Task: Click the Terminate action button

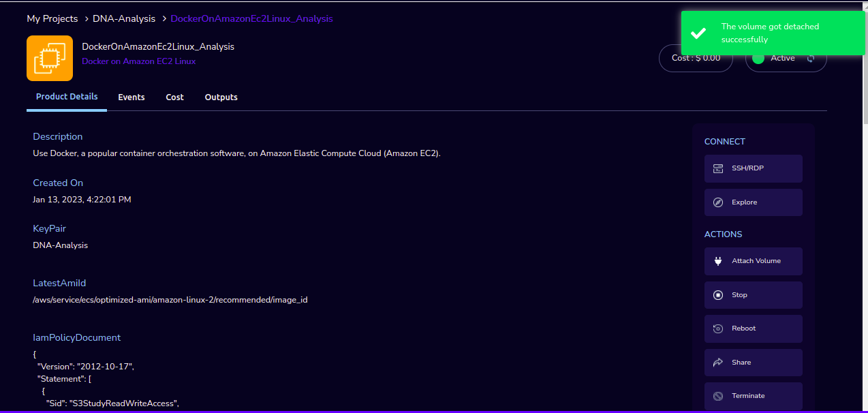Action: click(x=754, y=396)
